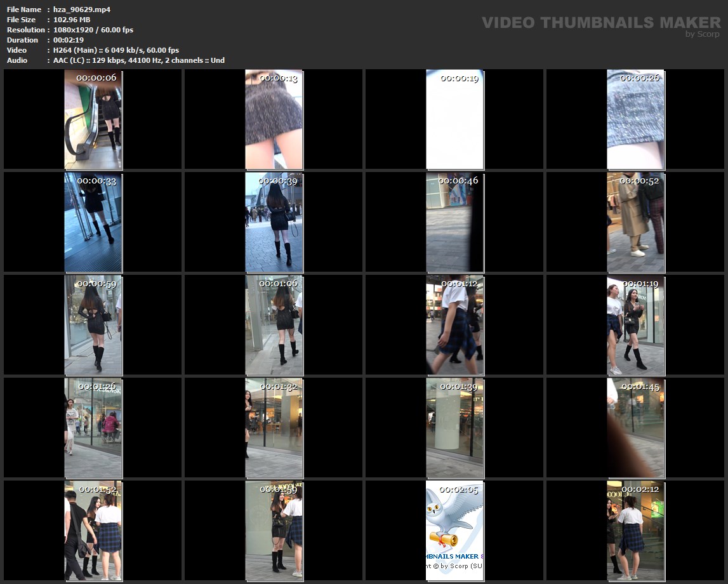
Task: Open the frame at 00:00:59
Action: [x=93, y=325]
